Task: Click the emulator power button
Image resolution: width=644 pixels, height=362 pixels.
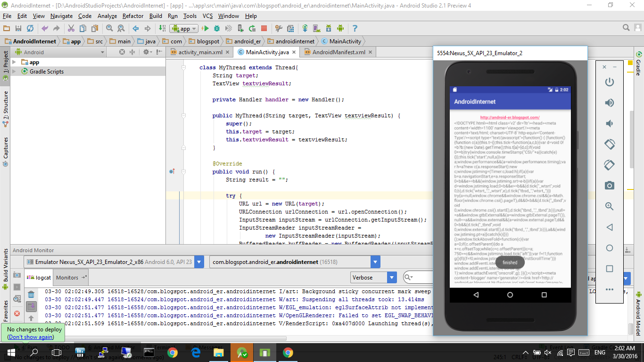Action: point(610,82)
